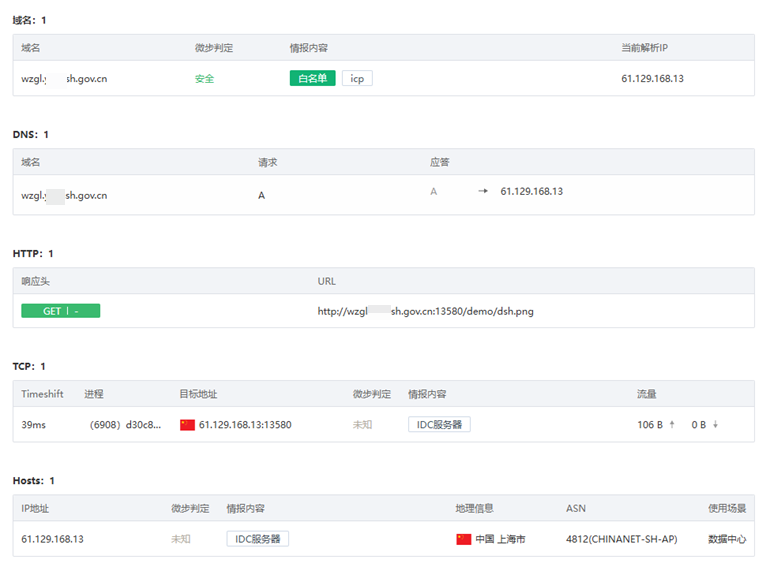Click the upload arrow beside 106 B
This screenshot has width=766, height=567.
[x=672, y=425]
